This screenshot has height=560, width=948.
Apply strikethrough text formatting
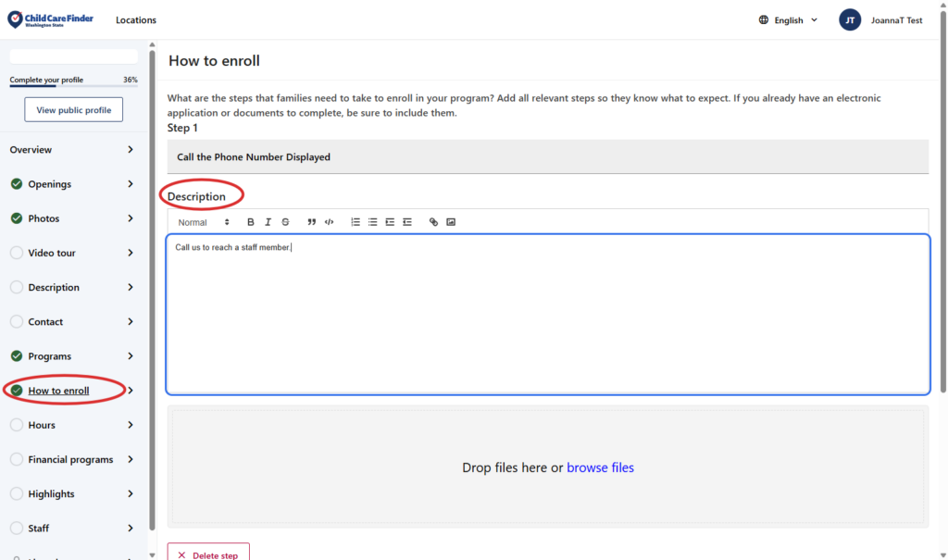click(285, 222)
